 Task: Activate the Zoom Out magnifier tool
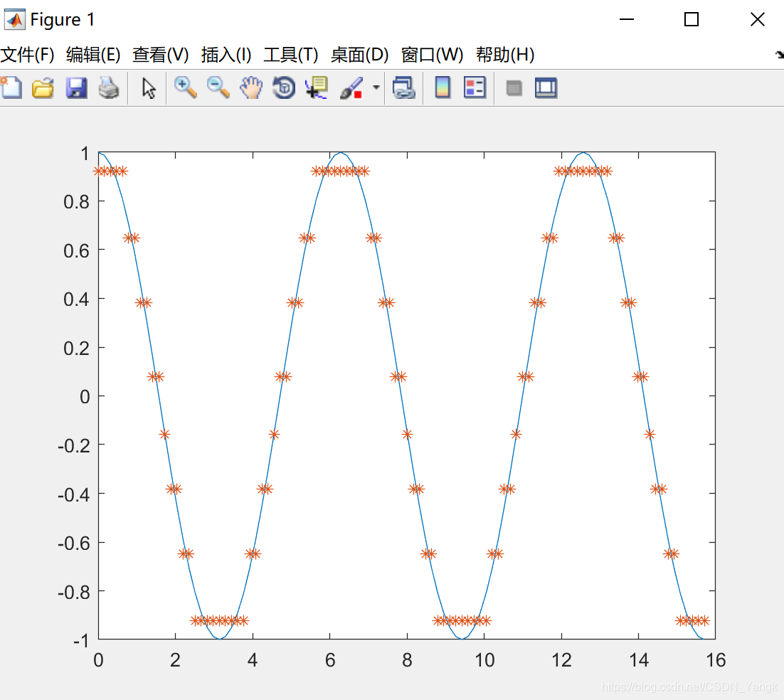click(x=218, y=88)
